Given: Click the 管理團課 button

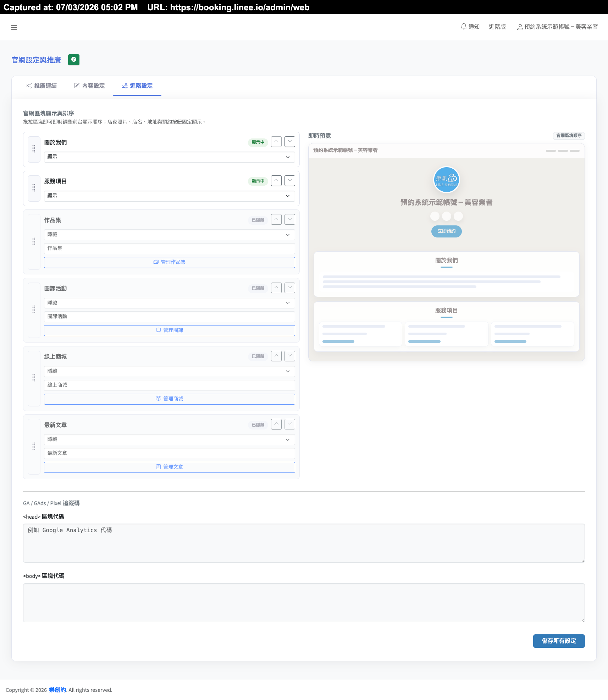Looking at the screenshot, I should (170, 330).
